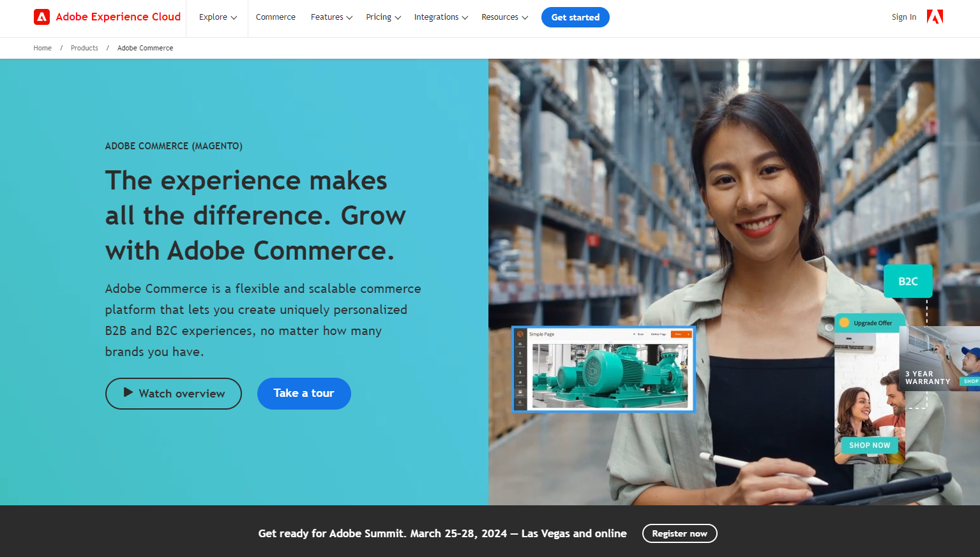Open the Resources dropdown
The image size is (980, 557).
[x=504, y=17]
